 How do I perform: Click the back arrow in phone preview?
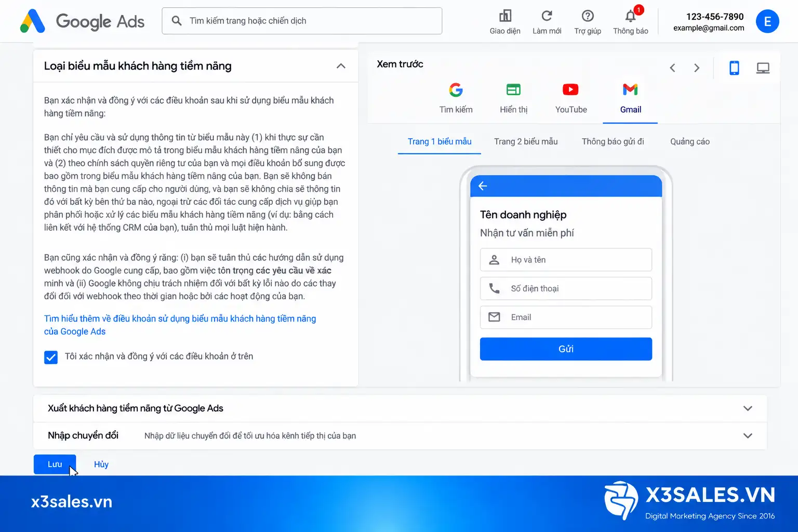click(483, 186)
